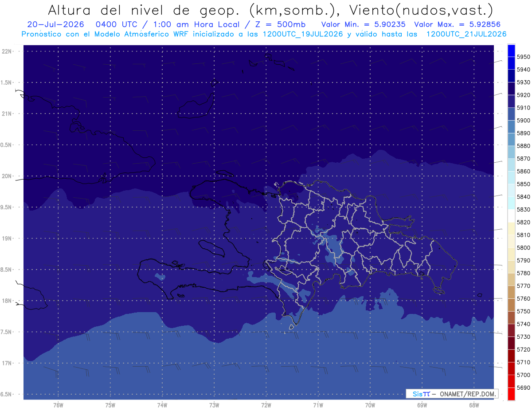
Task: Click the 'Valor Min. = 5.90235' value
Action: pos(364,24)
